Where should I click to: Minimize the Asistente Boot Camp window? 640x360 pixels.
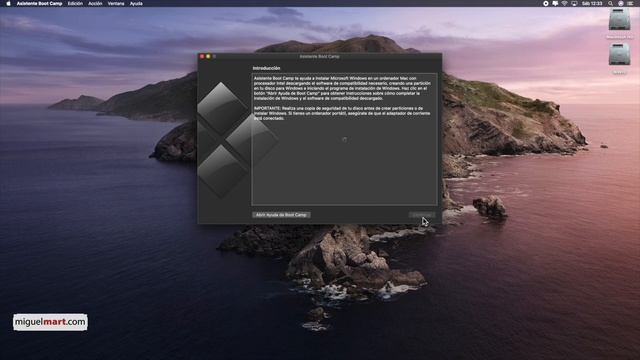[208, 56]
